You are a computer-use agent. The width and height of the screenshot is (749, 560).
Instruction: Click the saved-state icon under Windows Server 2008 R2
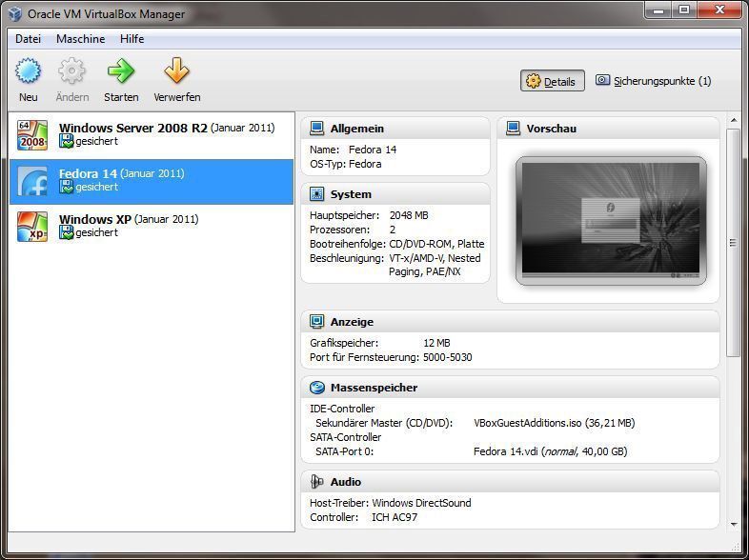tap(67, 141)
